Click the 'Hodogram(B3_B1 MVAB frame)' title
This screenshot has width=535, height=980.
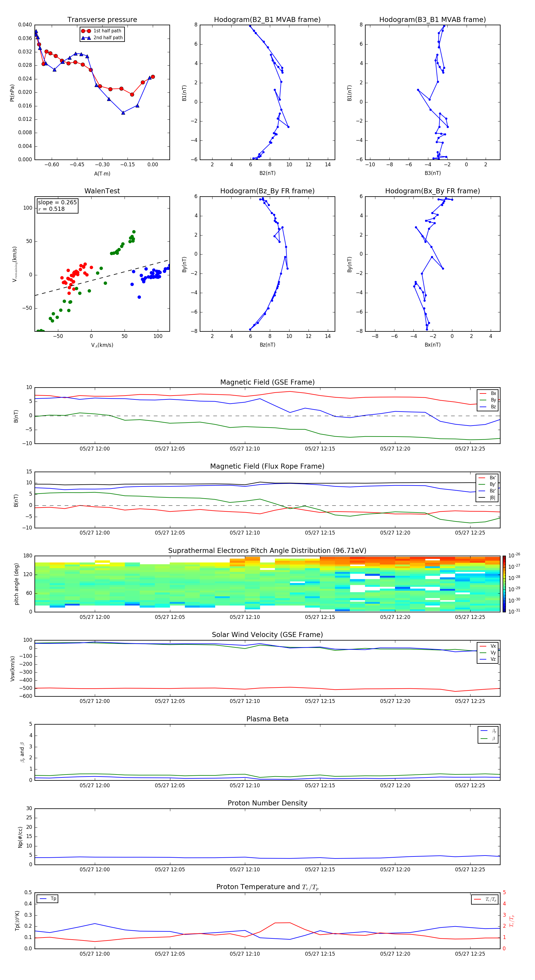432,20
